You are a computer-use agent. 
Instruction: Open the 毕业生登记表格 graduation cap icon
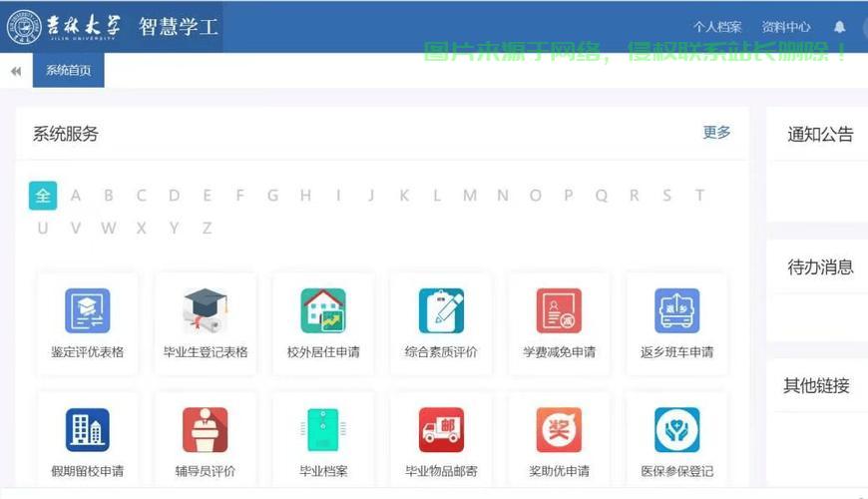pyautogui.click(x=206, y=310)
